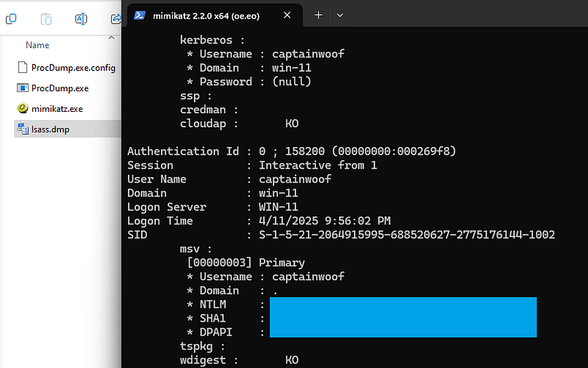Image resolution: width=588 pixels, height=368 pixels.
Task: Close the mimikatz terminal tab
Action: [x=288, y=15]
